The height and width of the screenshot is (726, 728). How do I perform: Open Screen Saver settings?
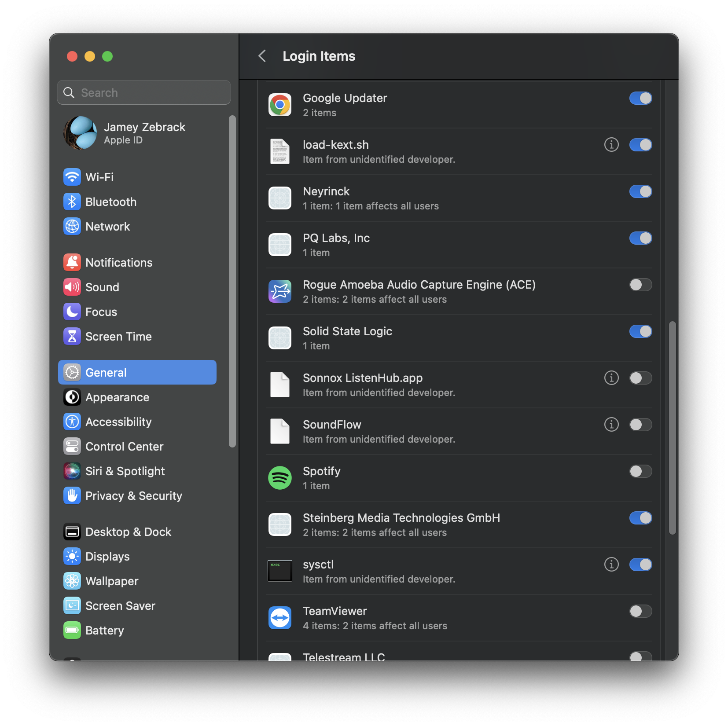point(137,605)
